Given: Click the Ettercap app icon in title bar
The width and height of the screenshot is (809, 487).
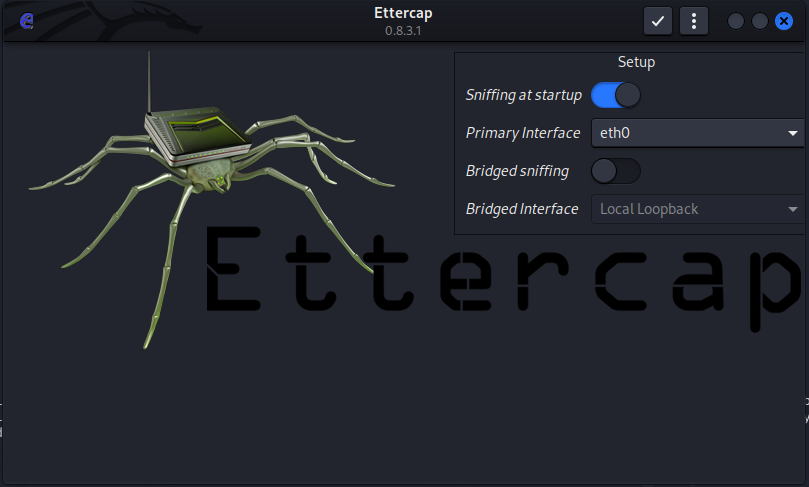Looking at the screenshot, I should point(27,21).
